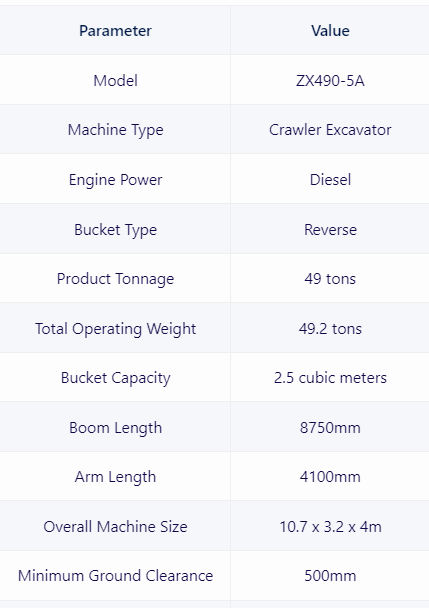Select the Reverse bucket type value
429x608 pixels.
(330, 230)
